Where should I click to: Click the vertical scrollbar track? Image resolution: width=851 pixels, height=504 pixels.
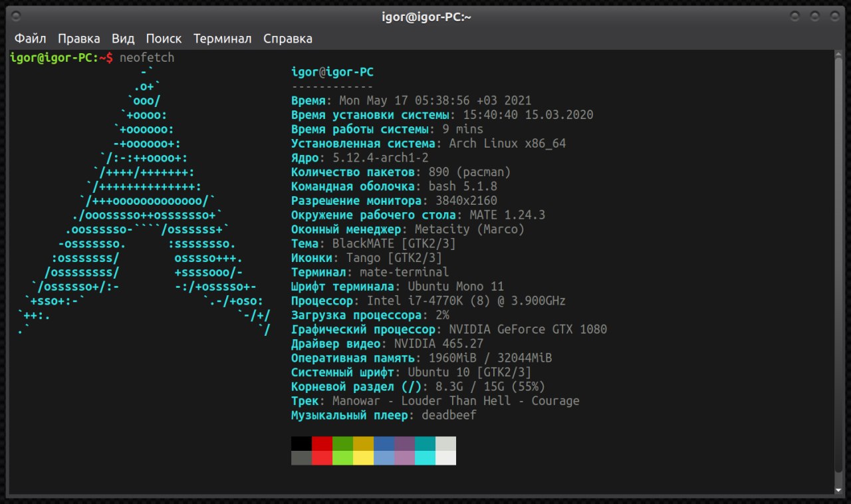pos(838,273)
